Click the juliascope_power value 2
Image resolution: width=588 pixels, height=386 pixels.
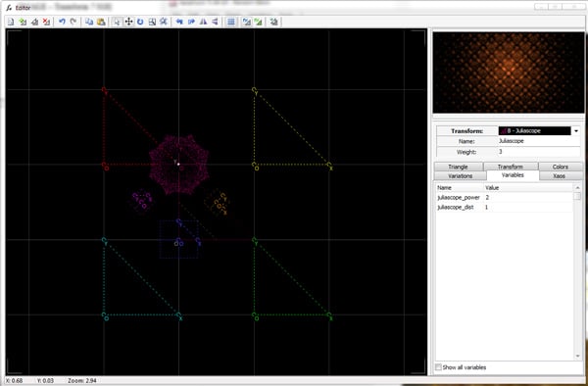pyautogui.click(x=487, y=197)
